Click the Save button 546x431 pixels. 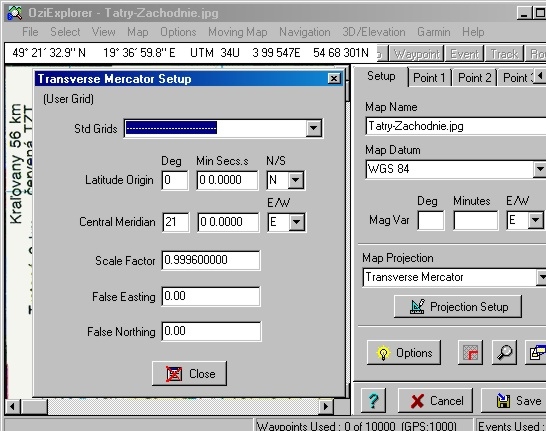(x=515, y=400)
